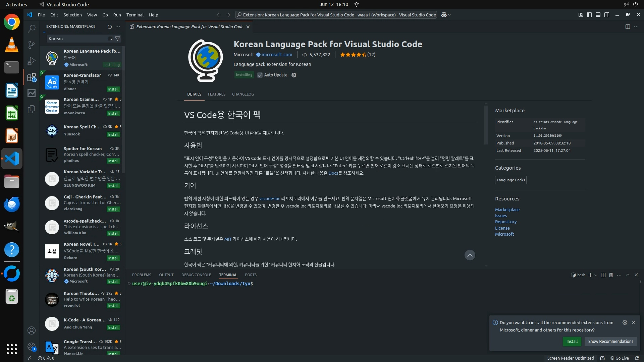Clear extensions search results icon
This screenshot has width=644, height=362.
[110, 39]
